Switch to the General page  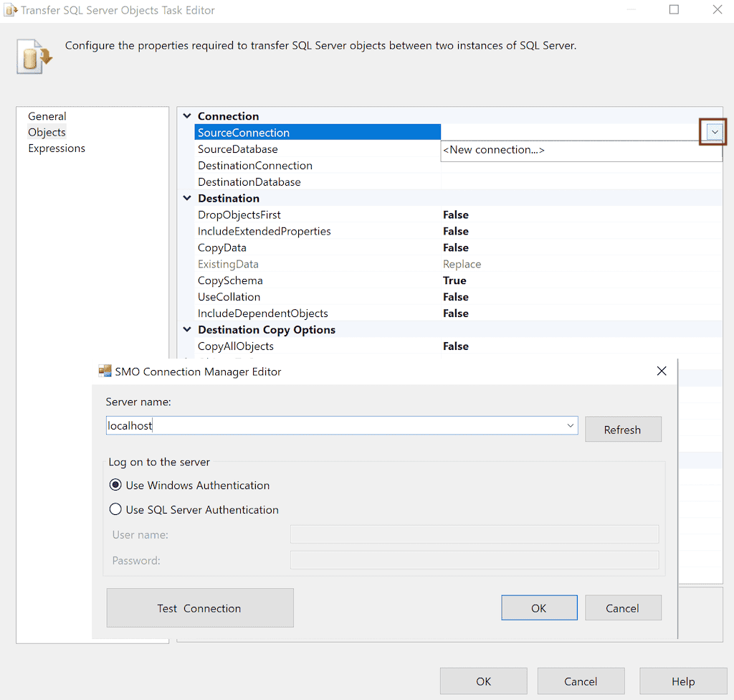pos(47,116)
